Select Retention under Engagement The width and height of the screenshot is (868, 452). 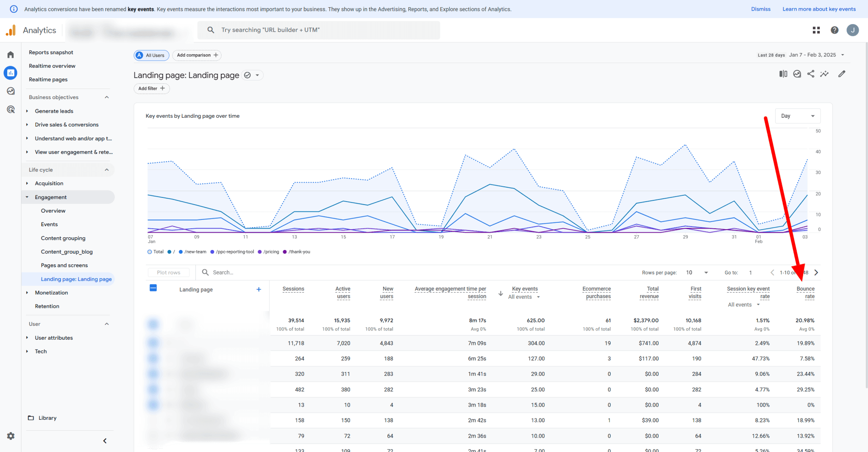[x=47, y=306]
